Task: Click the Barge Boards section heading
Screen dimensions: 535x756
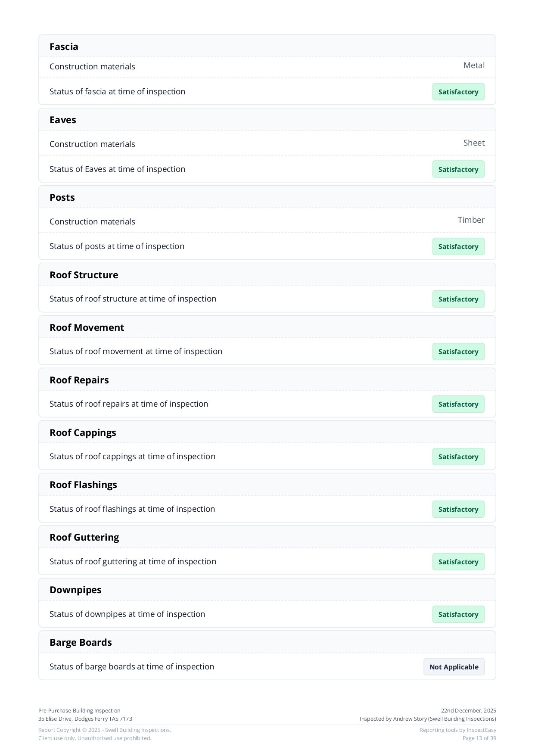Action: coord(81,642)
